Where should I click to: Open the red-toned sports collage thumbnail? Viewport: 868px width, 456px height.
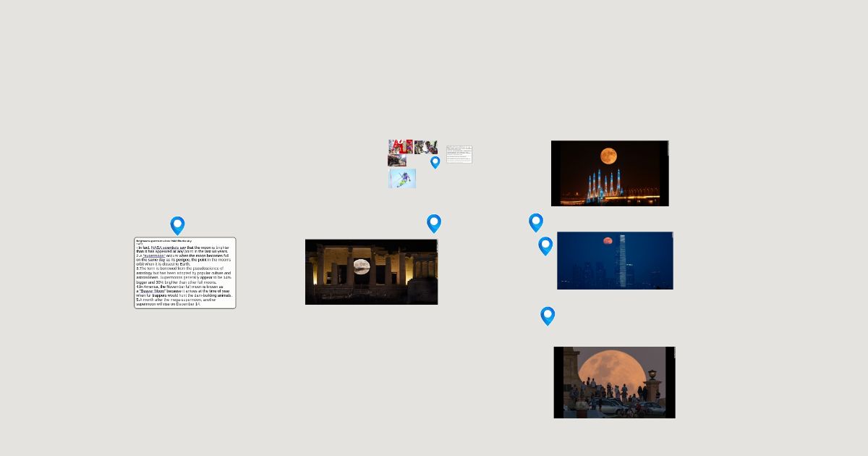[x=401, y=147]
